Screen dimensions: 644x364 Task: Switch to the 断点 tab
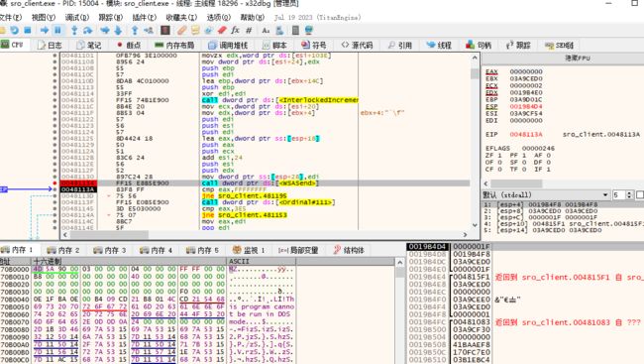129,45
